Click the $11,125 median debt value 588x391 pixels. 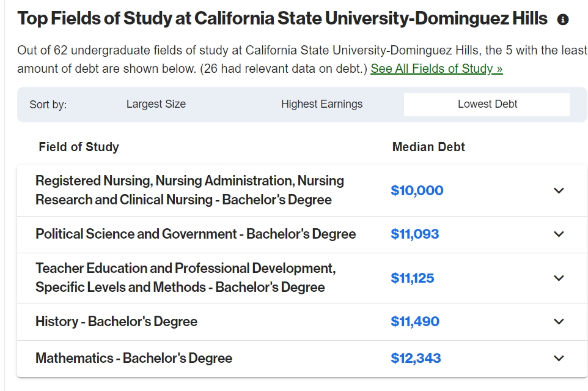pyautogui.click(x=413, y=278)
